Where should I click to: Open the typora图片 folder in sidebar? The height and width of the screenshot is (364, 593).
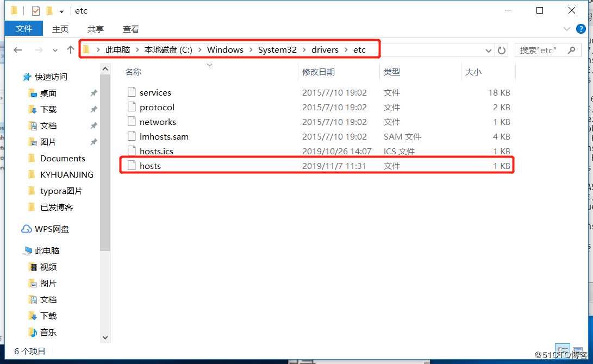[x=61, y=191]
